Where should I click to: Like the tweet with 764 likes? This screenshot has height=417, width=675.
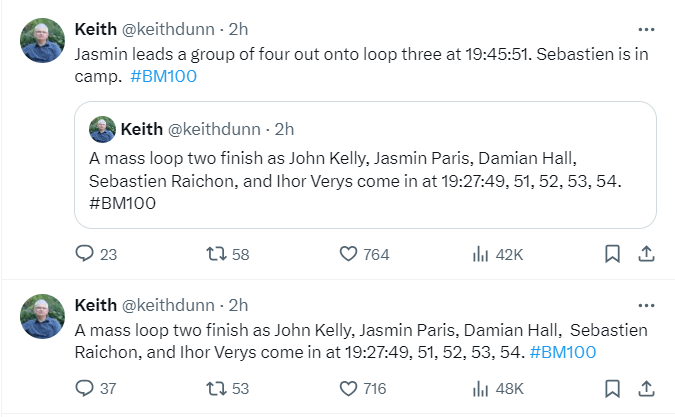pos(348,255)
